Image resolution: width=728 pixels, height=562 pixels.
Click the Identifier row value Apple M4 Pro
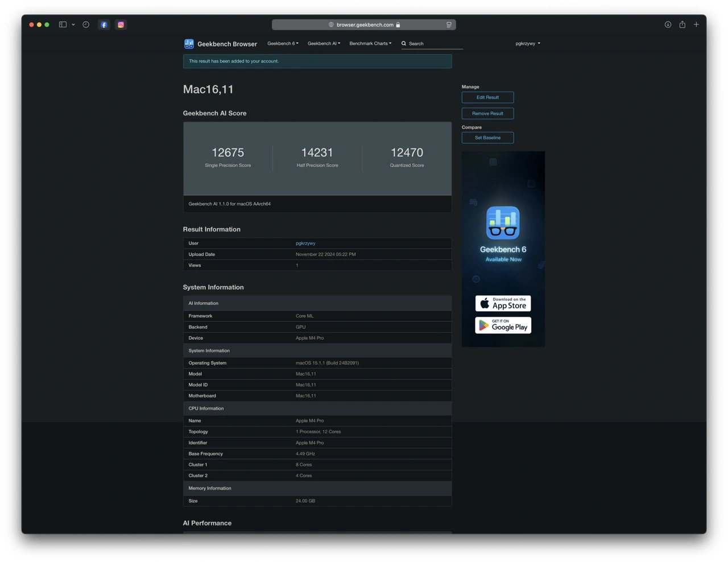pyautogui.click(x=309, y=443)
